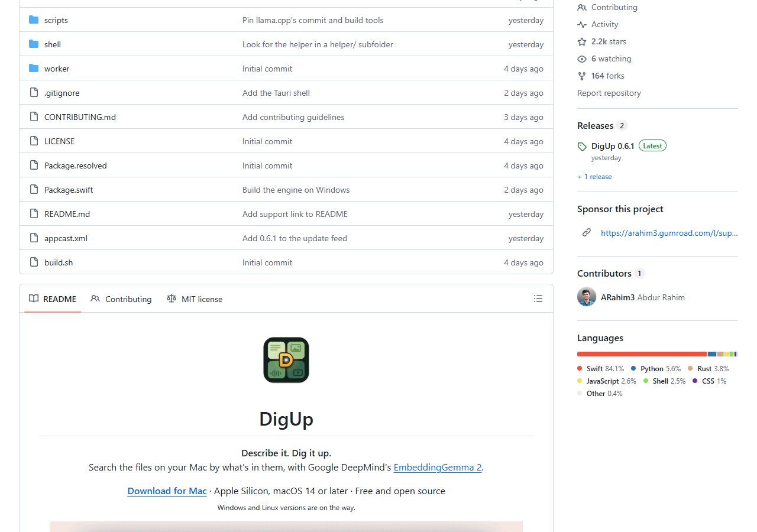757x532 pixels.
Task: Click the shell folder icon
Action: (34, 44)
